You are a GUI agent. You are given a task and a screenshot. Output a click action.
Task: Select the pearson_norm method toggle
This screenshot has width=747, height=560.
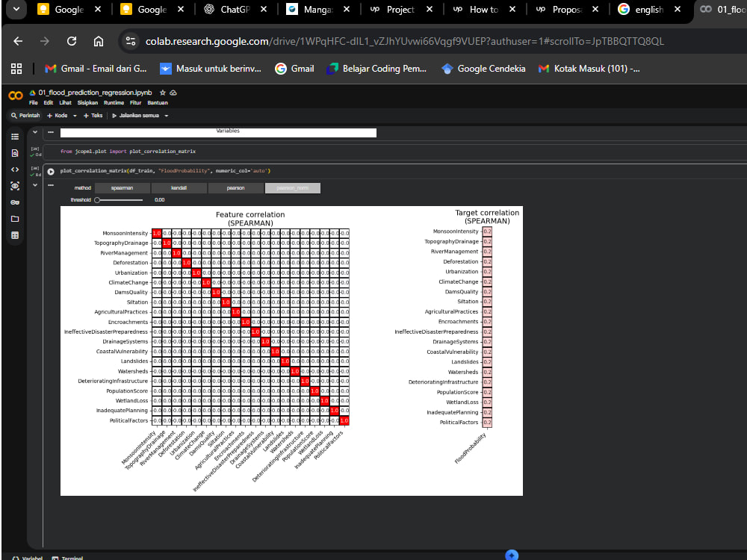coord(293,188)
